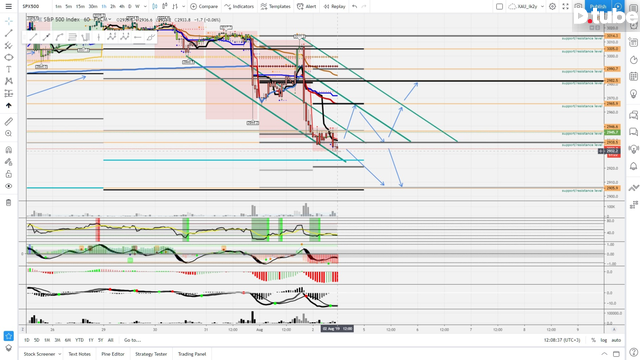Open the Trading Panel tab
The width and height of the screenshot is (640, 360).
192,354
